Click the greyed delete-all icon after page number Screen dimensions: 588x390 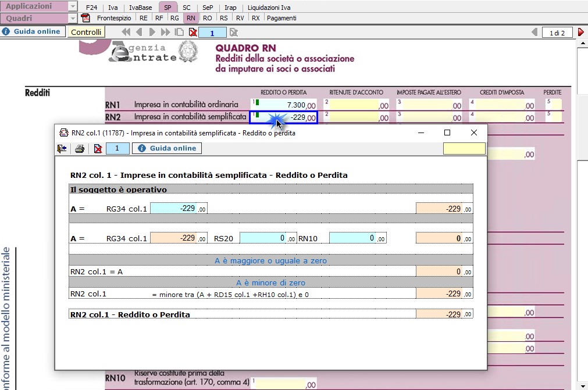(234, 33)
